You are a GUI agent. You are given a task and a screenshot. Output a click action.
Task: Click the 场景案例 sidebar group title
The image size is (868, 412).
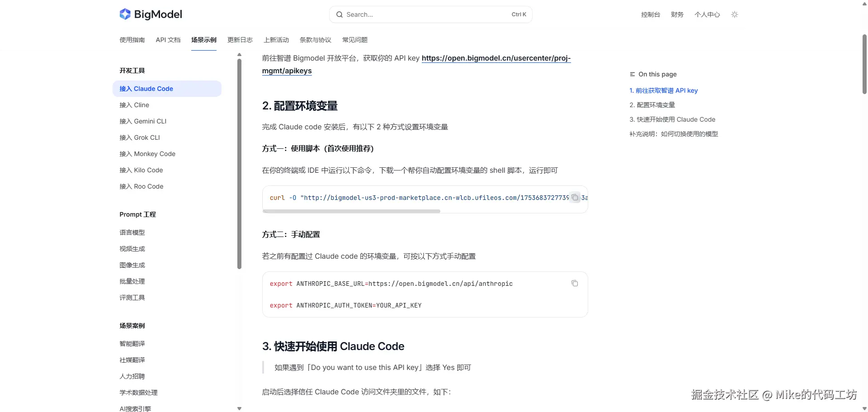(x=132, y=326)
